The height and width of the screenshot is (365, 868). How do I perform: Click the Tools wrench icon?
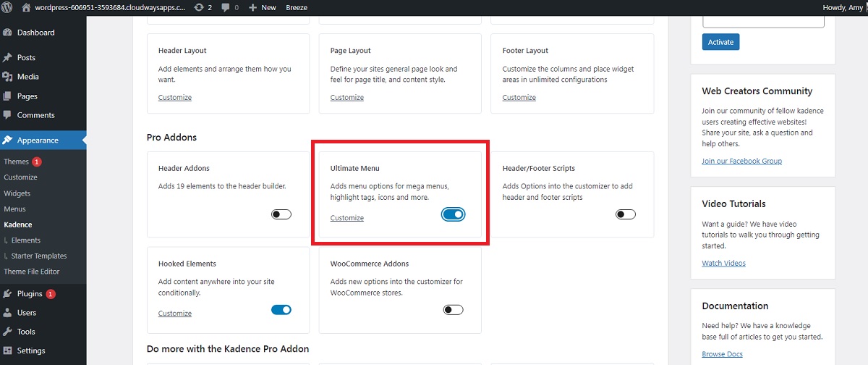tap(7, 332)
